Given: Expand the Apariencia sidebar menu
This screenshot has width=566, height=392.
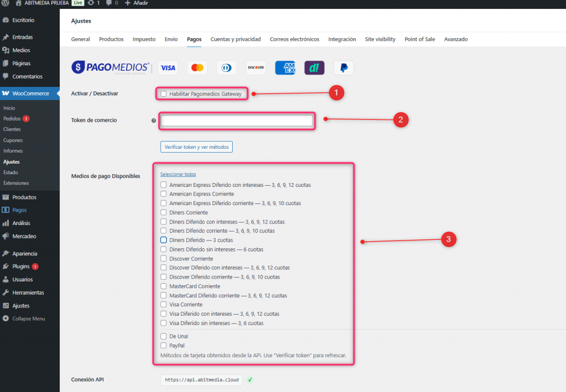Looking at the screenshot, I should [x=24, y=253].
